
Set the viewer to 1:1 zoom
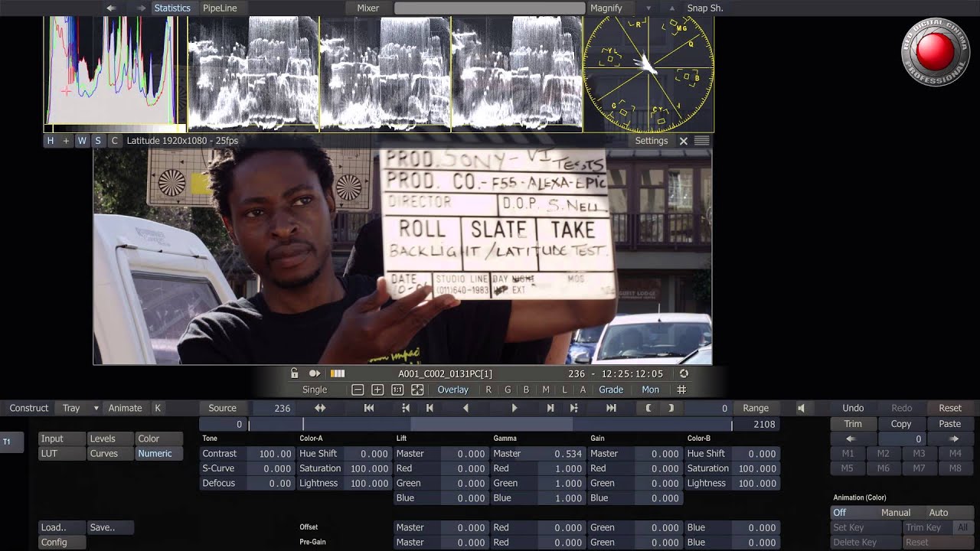[x=397, y=390]
